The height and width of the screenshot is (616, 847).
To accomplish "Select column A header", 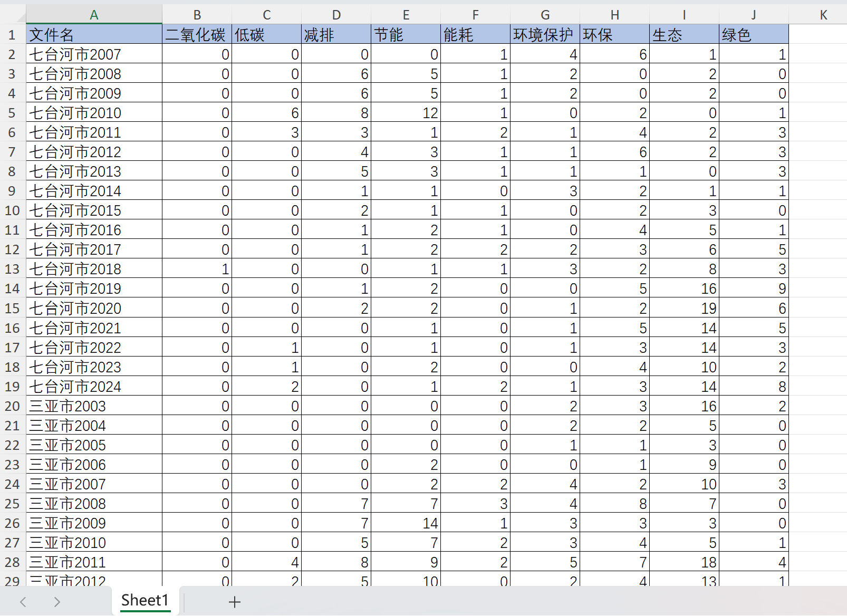I will [x=94, y=15].
